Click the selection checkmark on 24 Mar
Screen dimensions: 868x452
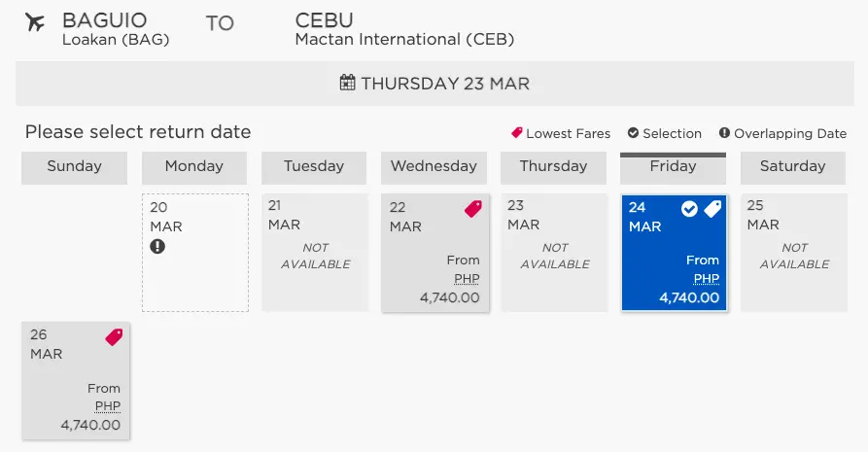pyautogui.click(x=689, y=209)
